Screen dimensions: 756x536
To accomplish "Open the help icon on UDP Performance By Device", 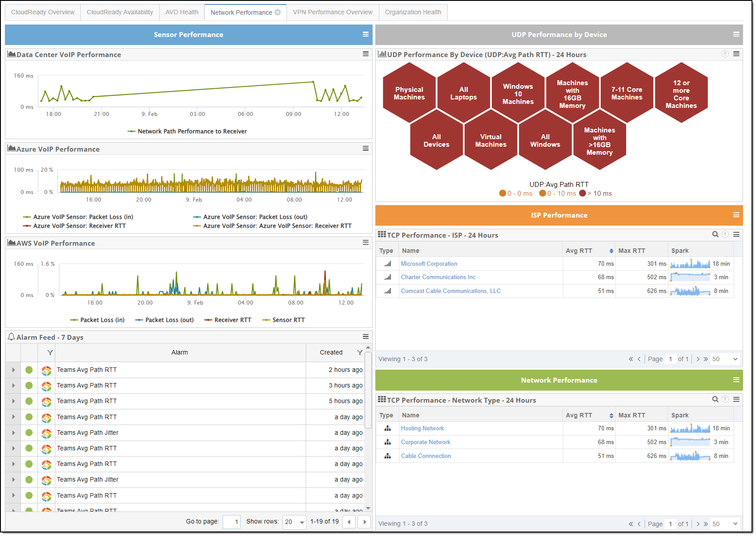I will point(725,54).
